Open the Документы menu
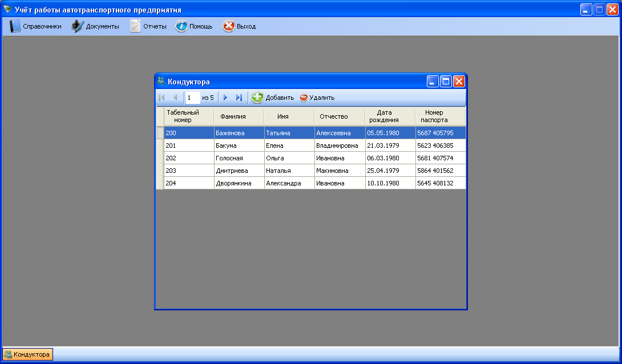This screenshot has width=622, height=364. [x=95, y=26]
